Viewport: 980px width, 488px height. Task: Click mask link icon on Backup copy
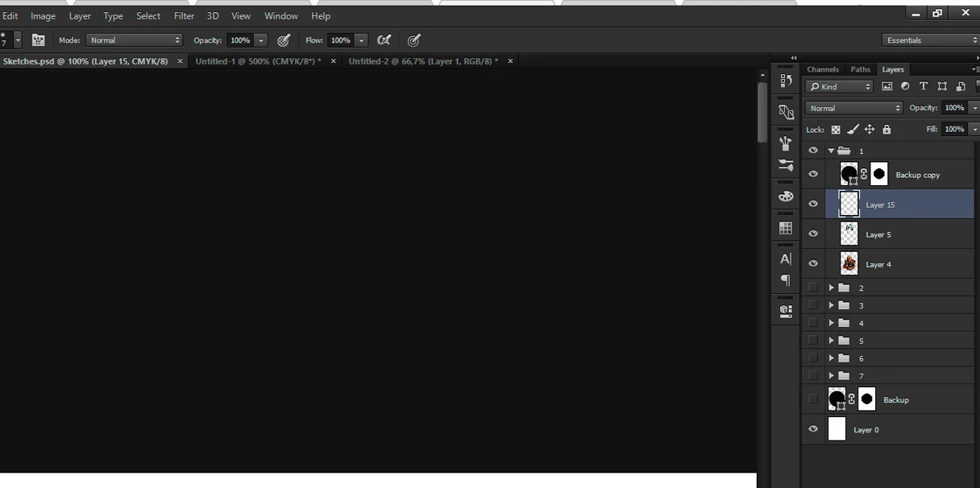point(864,174)
